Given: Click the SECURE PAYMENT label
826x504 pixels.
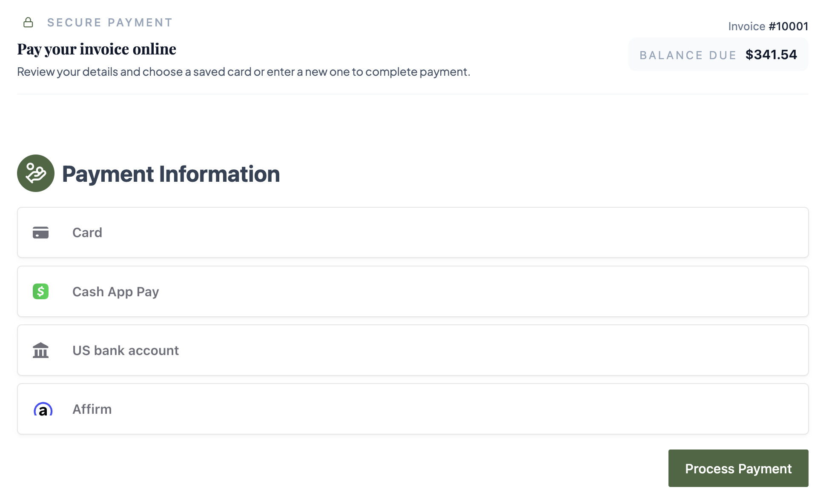Looking at the screenshot, I should pos(110,22).
